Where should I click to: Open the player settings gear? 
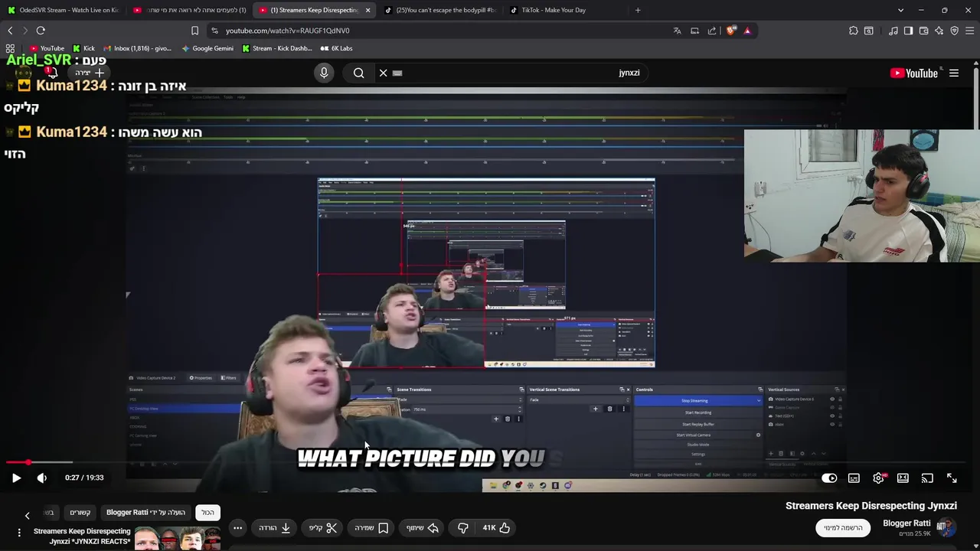coord(878,478)
